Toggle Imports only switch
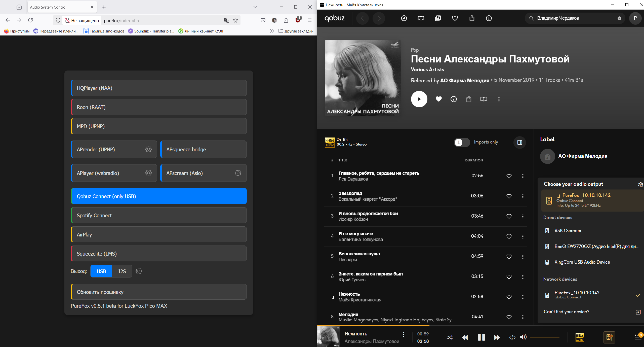Screen dimensions: 644x347 tap(462, 142)
